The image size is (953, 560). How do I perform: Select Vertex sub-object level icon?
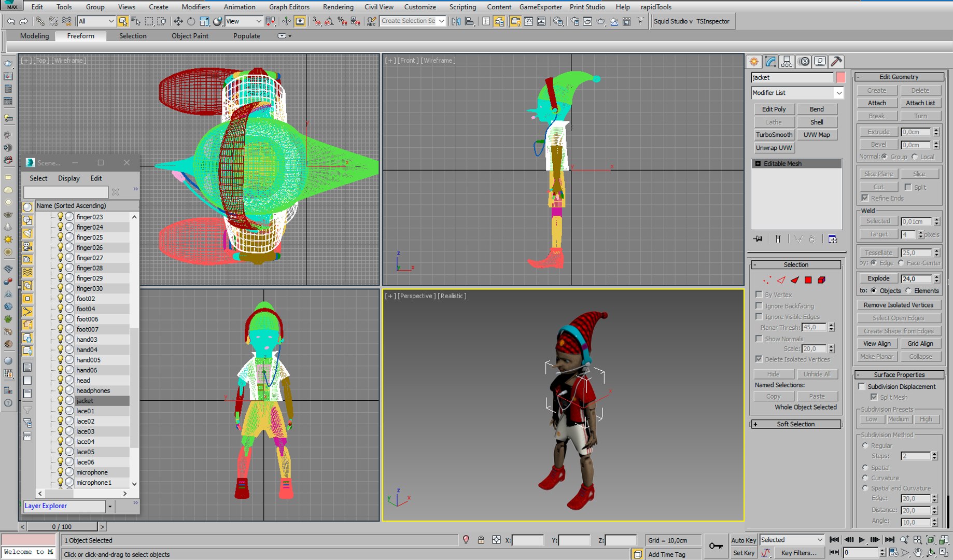coord(767,280)
